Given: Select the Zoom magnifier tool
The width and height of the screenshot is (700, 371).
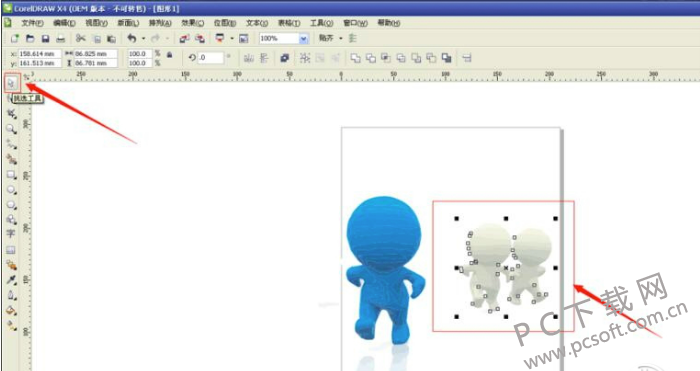Looking at the screenshot, I should coord(11,129).
